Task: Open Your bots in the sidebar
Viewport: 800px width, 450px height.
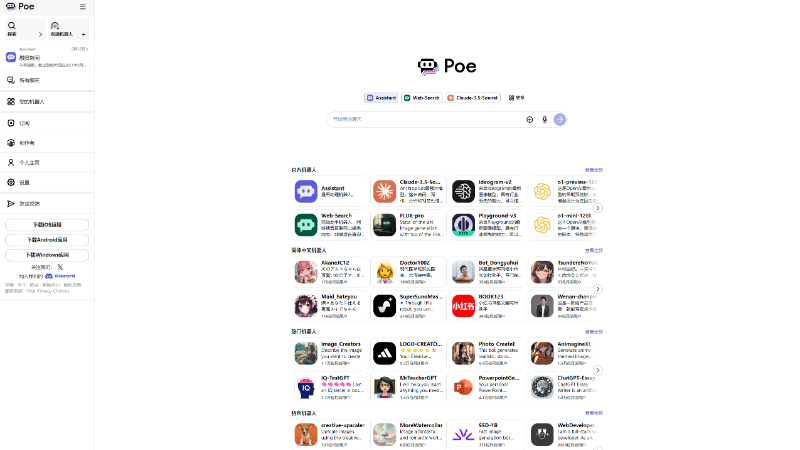Action: (x=47, y=102)
